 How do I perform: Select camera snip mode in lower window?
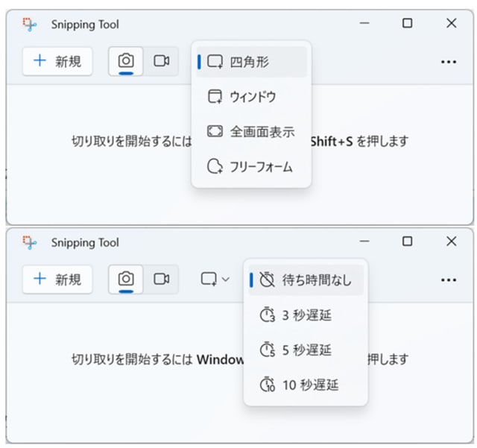tap(126, 279)
